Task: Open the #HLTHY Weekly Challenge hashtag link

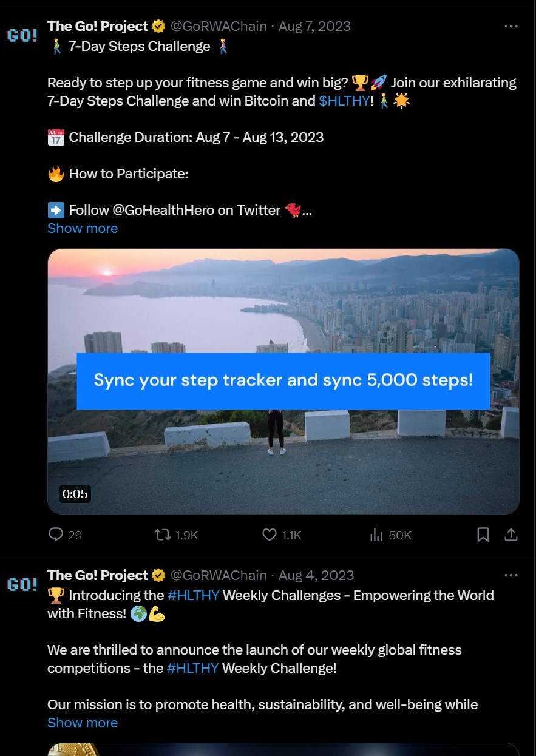Action: [x=193, y=668]
